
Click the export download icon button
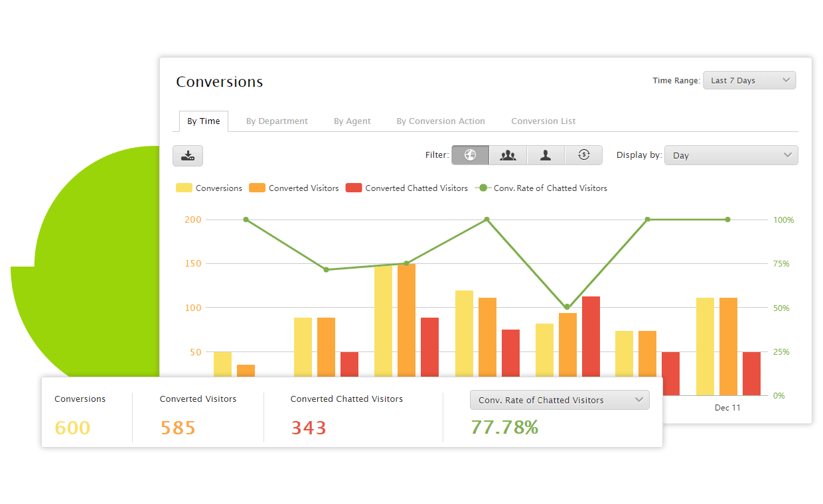click(x=188, y=156)
